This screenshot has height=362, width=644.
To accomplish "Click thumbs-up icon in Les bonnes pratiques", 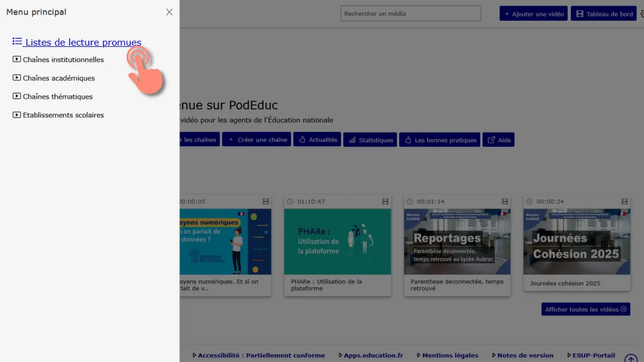I will [408, 139].
